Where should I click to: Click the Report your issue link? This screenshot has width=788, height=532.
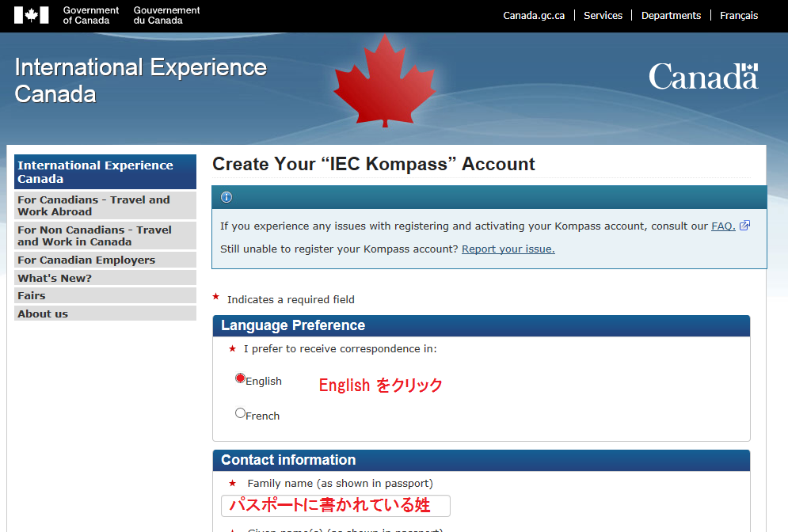point(508,249)
